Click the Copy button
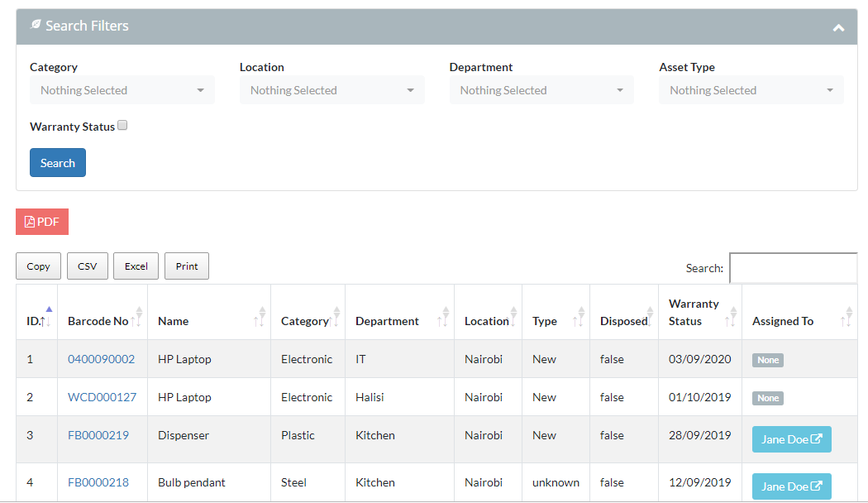The image size is (868, 503). click(38, 266)
